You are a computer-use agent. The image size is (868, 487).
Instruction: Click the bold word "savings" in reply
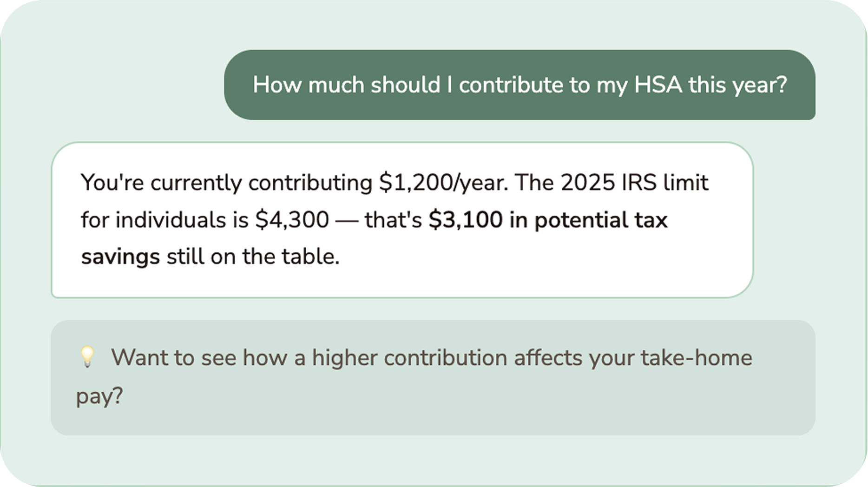coord(120,257)
